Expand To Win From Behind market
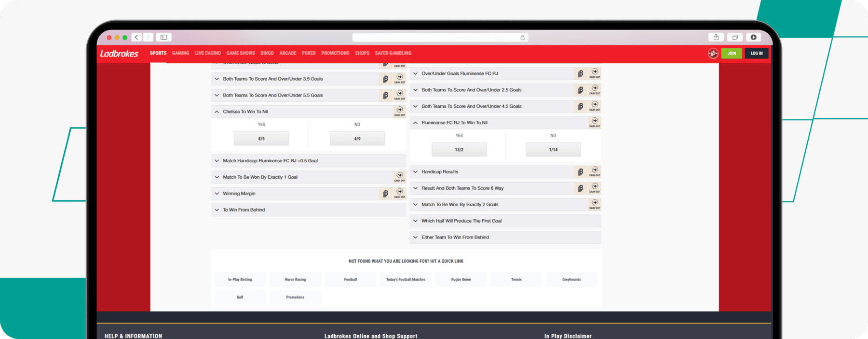868x339 pixels. pyautogui.click(x=309, y=210)
